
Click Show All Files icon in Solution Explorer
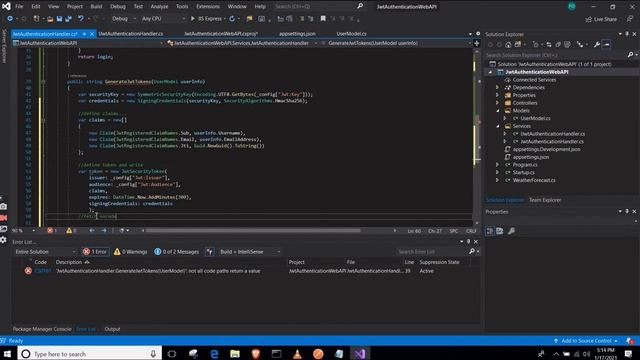(567, 44)
